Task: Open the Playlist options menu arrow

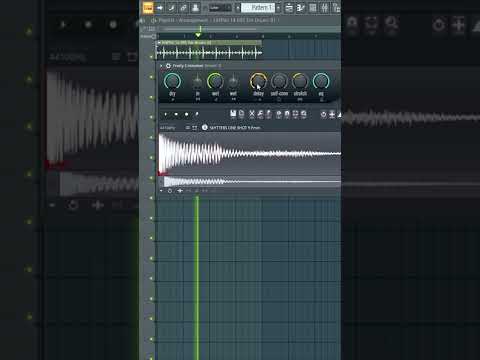Action: click(142, 20)
